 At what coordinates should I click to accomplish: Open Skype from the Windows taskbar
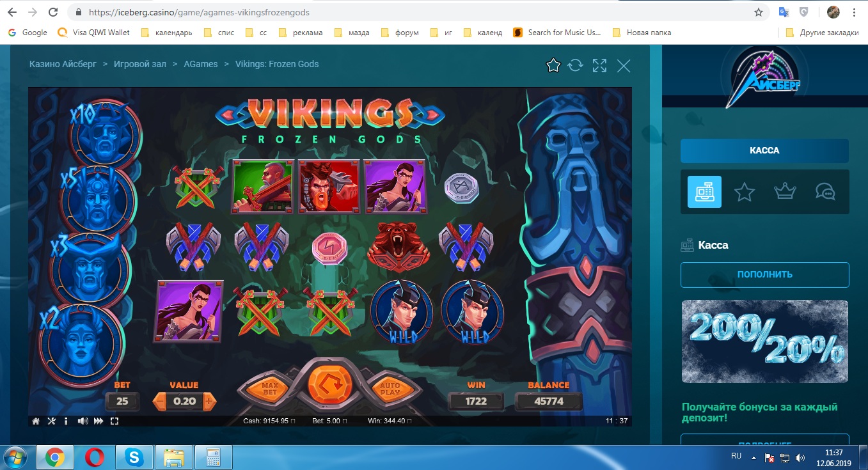[134, 458]
